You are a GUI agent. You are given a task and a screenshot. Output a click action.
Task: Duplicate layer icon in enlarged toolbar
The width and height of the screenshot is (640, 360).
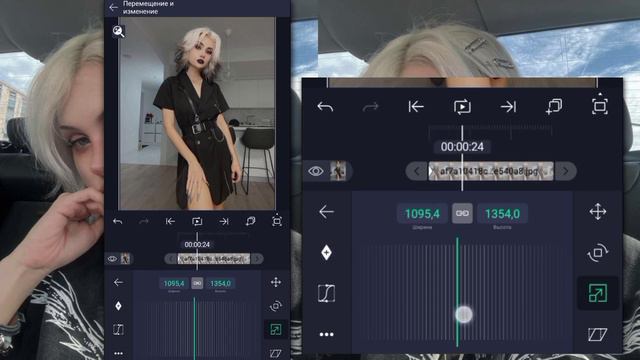tap(554, 107)
